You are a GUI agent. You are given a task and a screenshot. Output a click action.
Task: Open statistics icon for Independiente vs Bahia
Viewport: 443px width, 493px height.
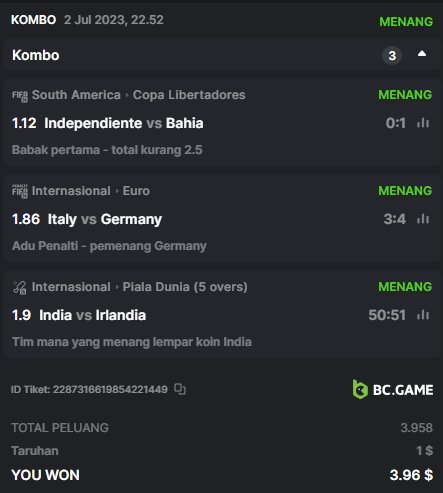423,123
